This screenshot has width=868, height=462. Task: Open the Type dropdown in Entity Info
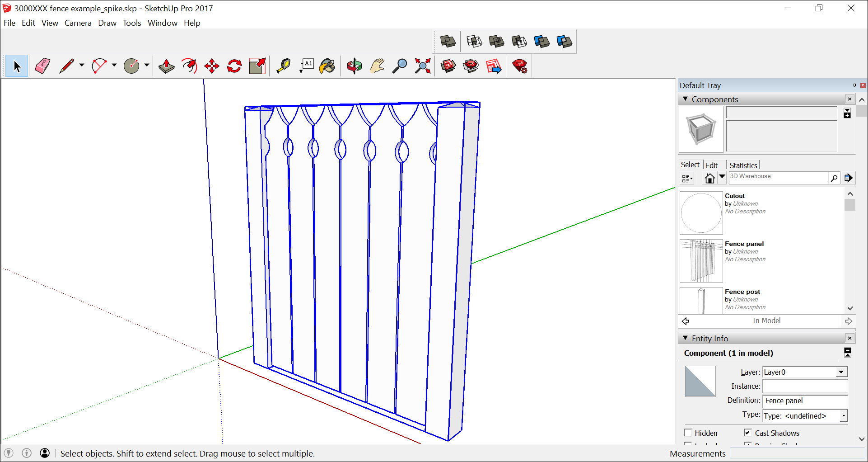843,416
